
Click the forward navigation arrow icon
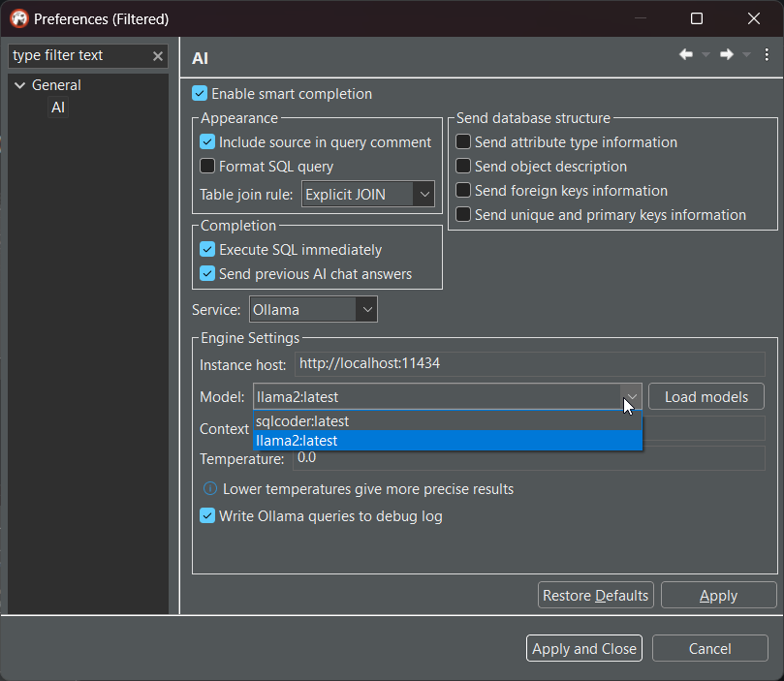726,55
